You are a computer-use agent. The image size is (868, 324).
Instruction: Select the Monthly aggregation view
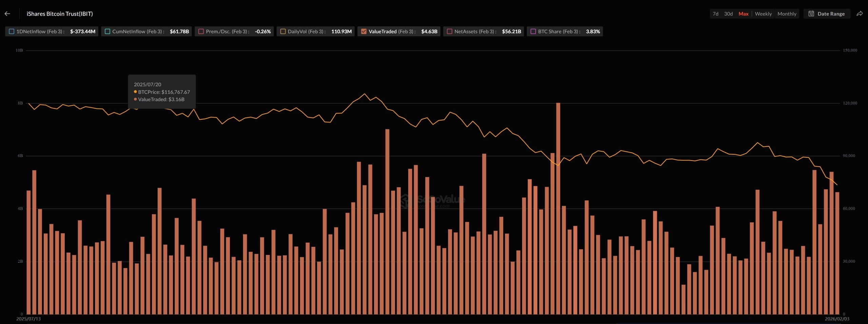point(787,14)
